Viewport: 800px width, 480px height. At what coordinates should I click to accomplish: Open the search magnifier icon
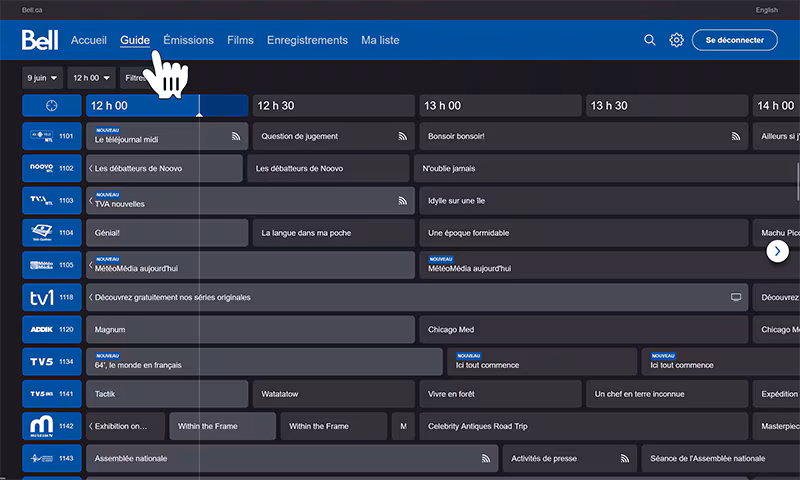point(649,40)
